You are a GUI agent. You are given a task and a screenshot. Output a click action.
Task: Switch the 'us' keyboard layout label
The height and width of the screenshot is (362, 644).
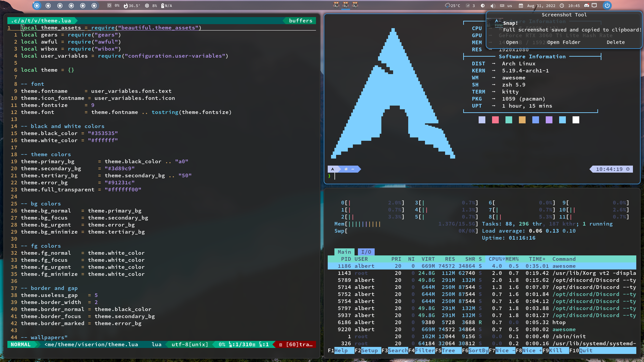pos(509,6)
